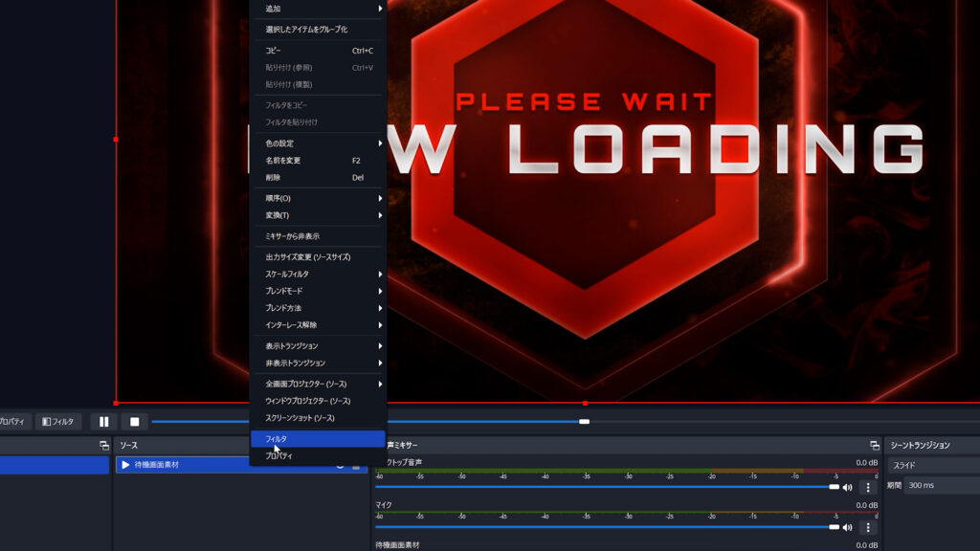Expand the ブレンドモード submenu
The height and width of the screenshot is (551, 980).
[x=318, y=291]
